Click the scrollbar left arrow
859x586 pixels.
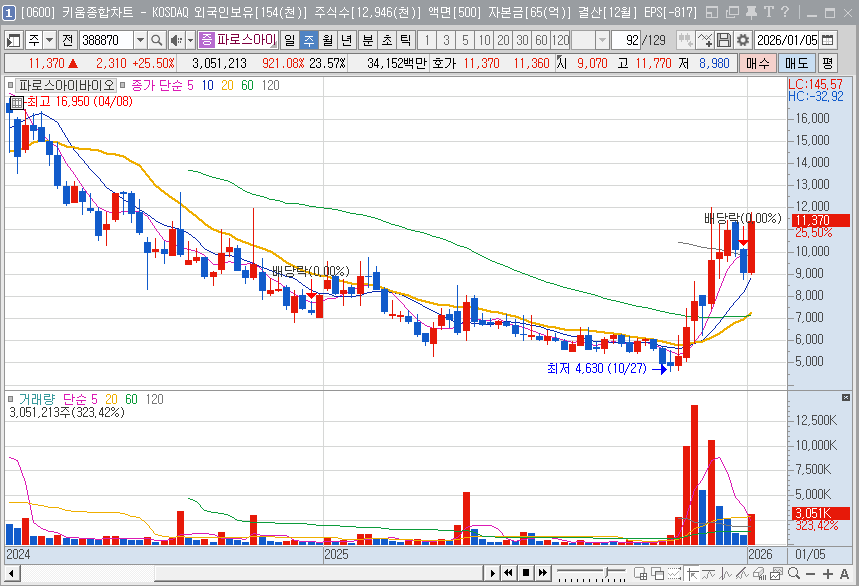tap(12, 573)
